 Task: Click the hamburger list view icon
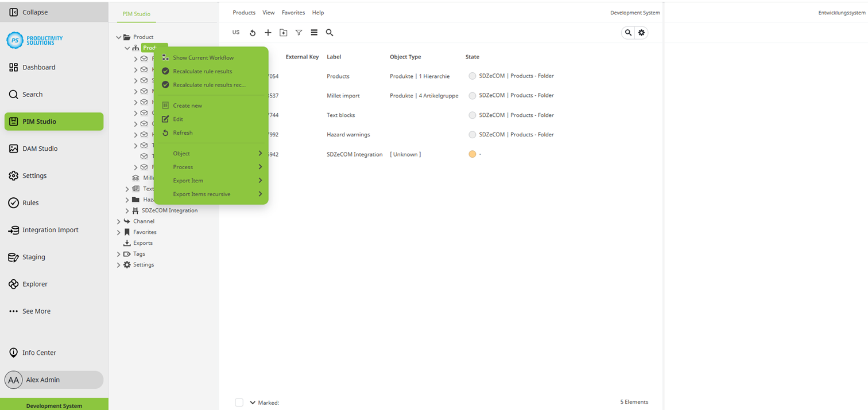[314, 33]
